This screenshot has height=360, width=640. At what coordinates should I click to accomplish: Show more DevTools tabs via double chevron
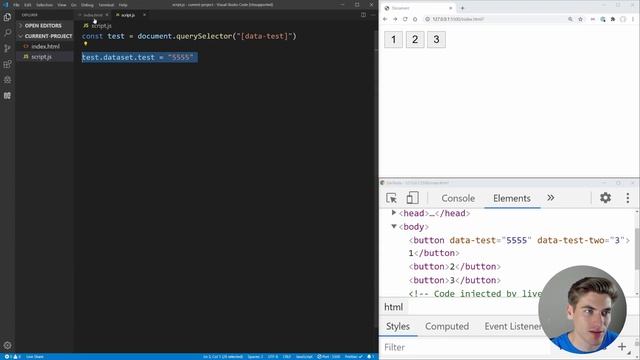551,198
